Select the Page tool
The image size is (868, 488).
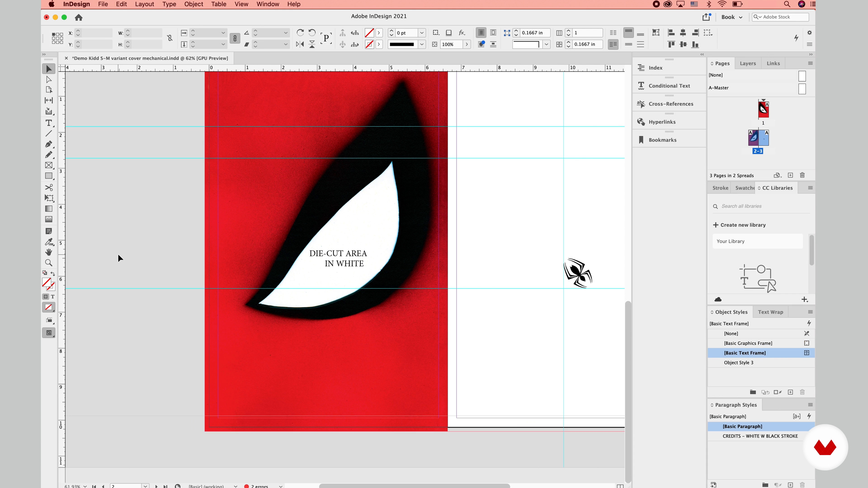[x=49, y=90]
